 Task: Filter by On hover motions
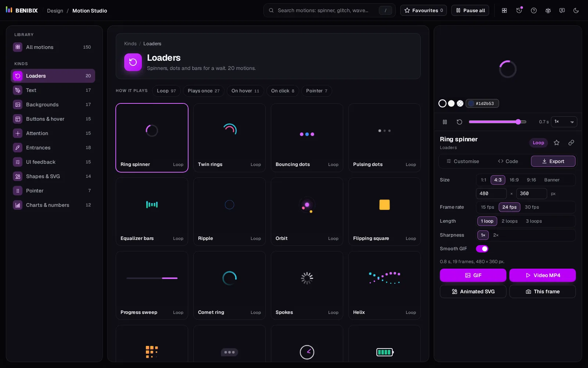245,91
